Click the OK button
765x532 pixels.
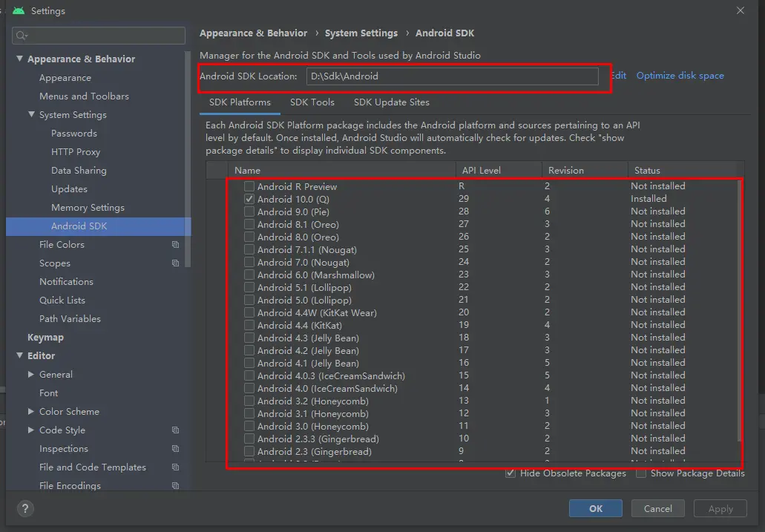[595, 508]
